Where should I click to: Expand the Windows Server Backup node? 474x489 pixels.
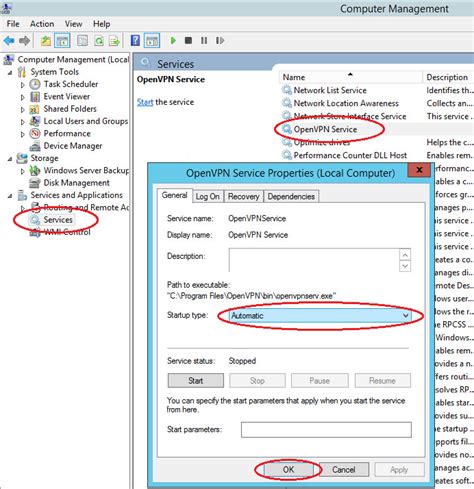(x=23, y=171)
